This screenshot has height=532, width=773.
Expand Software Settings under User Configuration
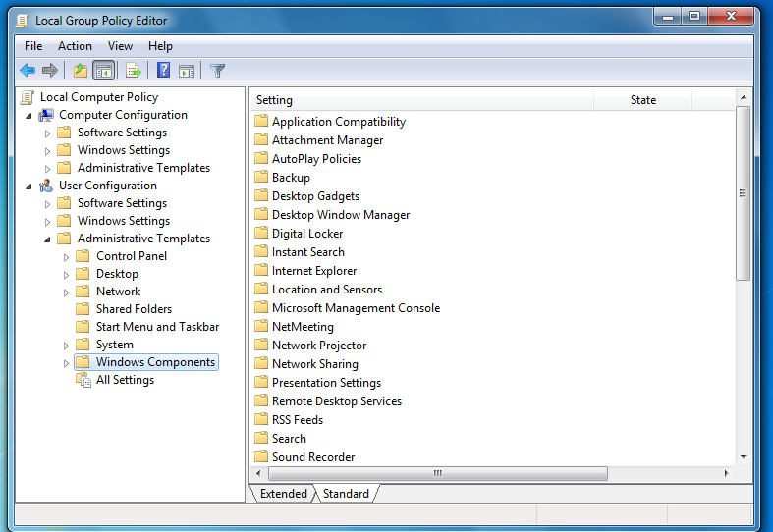[47, 204]
